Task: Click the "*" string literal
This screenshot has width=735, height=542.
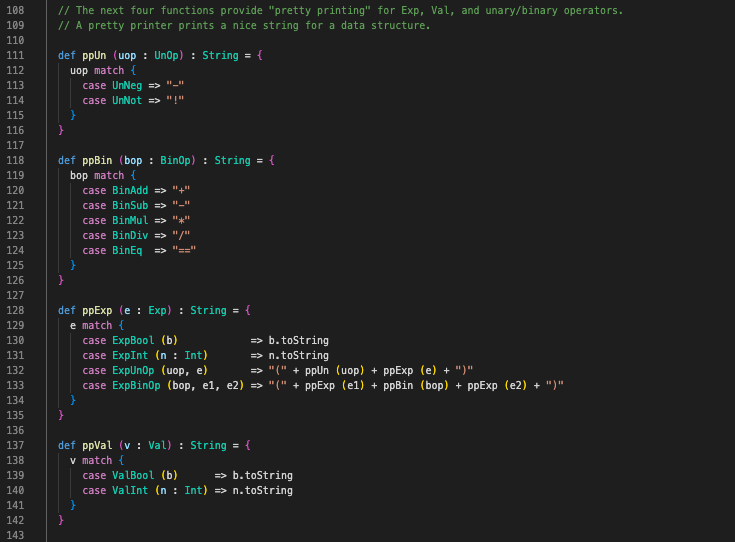Action: pos(181,220)
